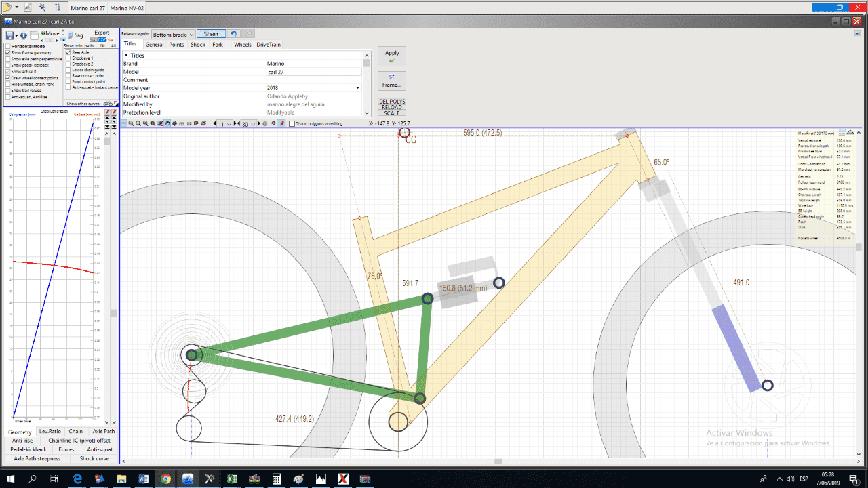
Task: Toggle Distort polygons on editing checkbox
Action: 292,124
